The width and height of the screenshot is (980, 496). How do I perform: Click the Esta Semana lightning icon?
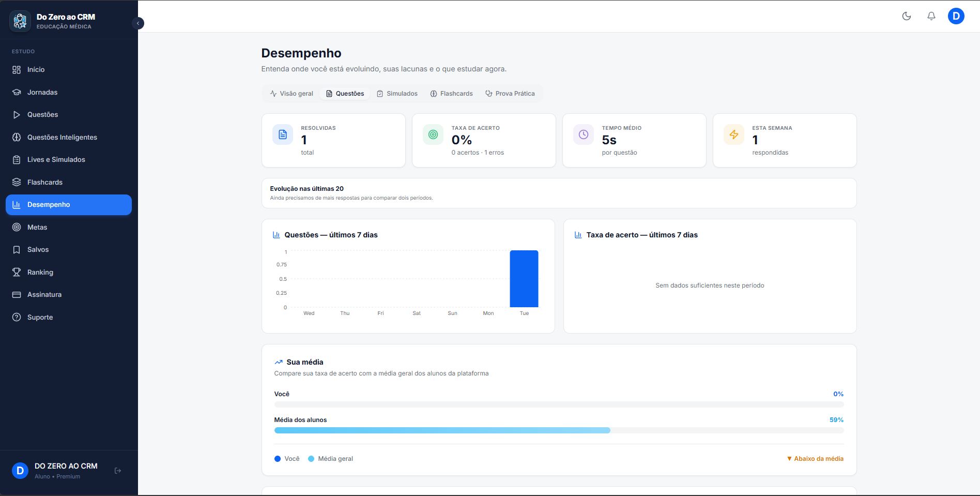[x=734, y=134]
